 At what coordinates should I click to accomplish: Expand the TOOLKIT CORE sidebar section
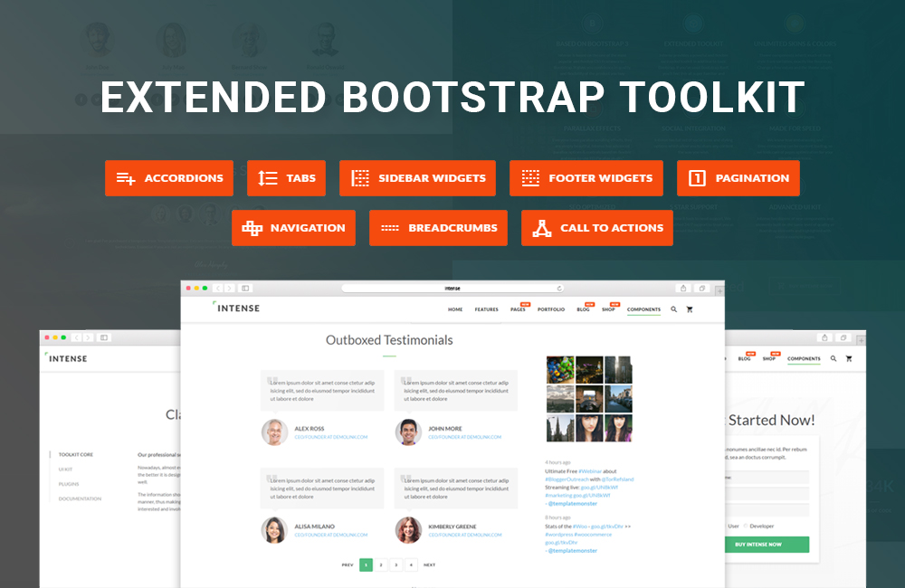(x=77, y=455)
